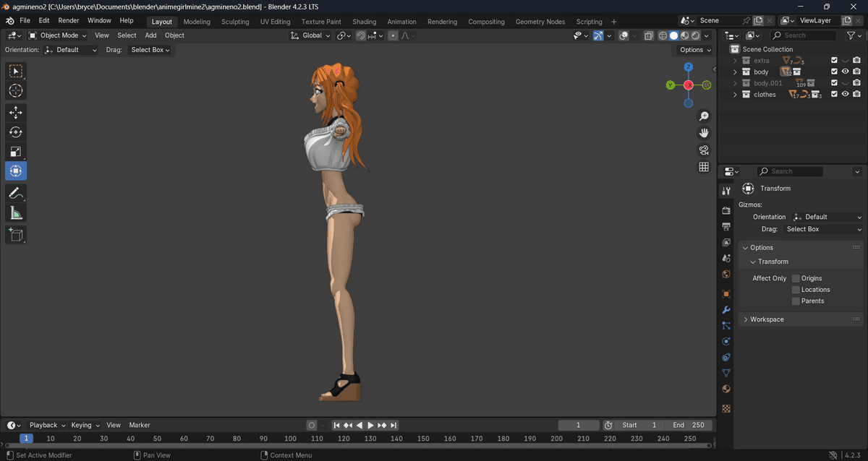Click the Add Cube tool
This screenshot has width=868, height=461.
click(x=16, y=234)
